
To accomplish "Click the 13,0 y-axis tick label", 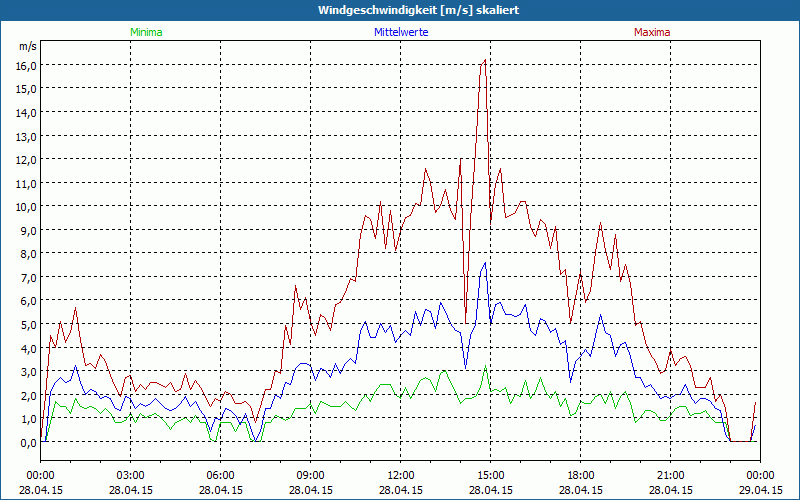I will [25, 136].
